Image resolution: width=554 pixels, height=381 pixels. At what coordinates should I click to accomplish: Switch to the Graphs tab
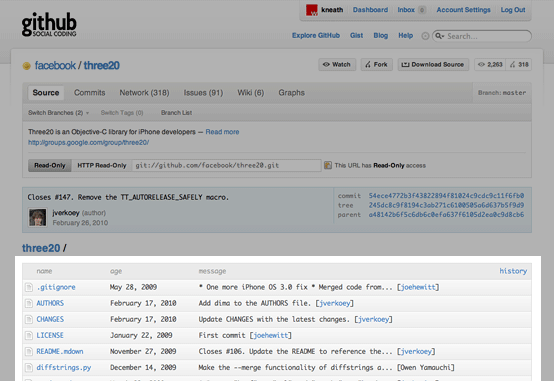(291, 93)
